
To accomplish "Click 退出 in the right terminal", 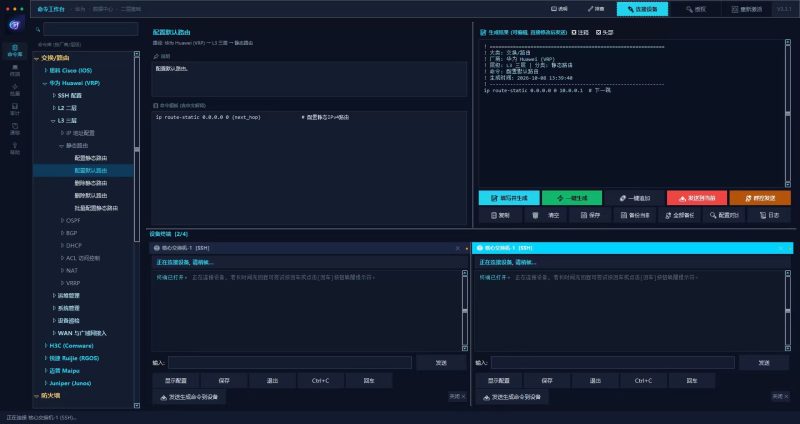I will 595,381.
